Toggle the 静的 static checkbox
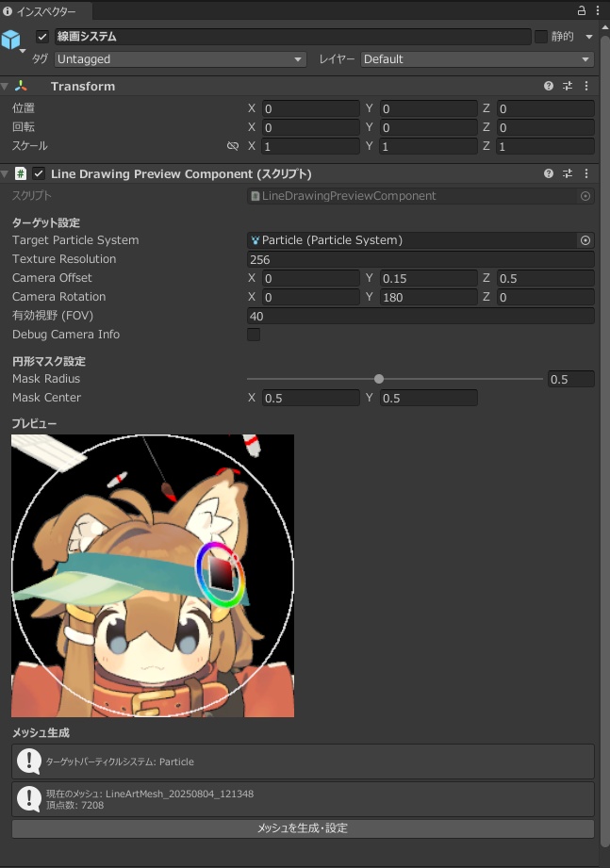610x868 pixels. tap(541, 37)
